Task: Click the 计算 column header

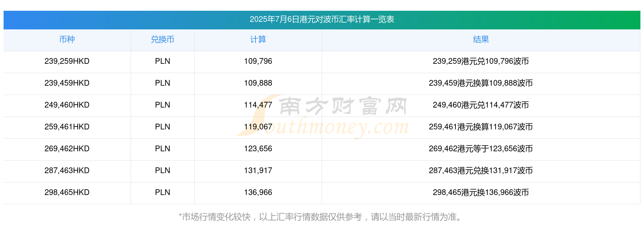Action: pyautogui.click(x=258, y=39)
